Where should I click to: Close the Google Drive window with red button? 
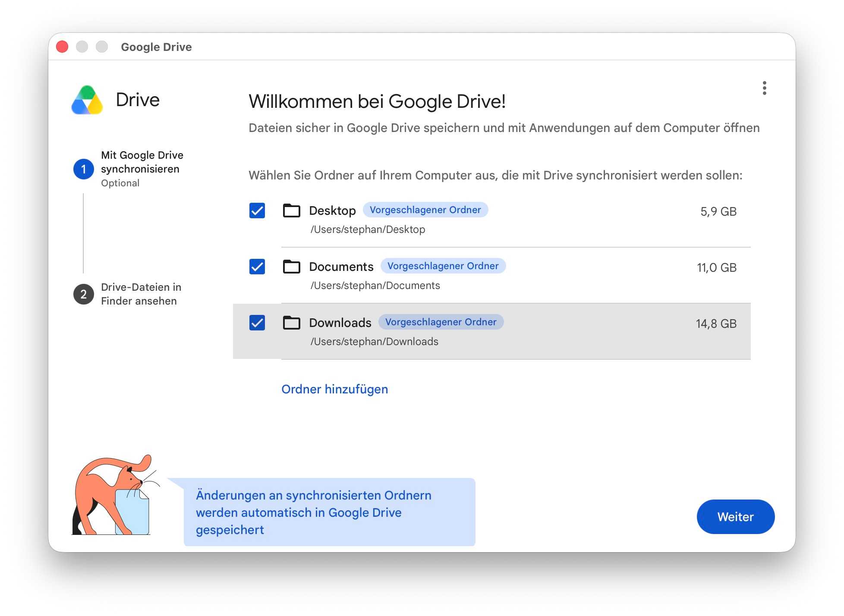62,47
